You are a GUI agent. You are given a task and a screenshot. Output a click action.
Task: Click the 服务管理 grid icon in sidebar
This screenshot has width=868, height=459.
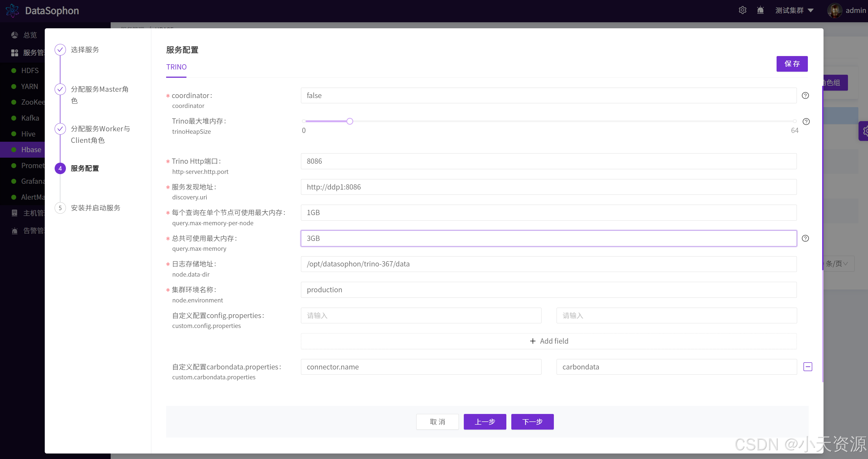pyautogui.click(x=15, y=52)
